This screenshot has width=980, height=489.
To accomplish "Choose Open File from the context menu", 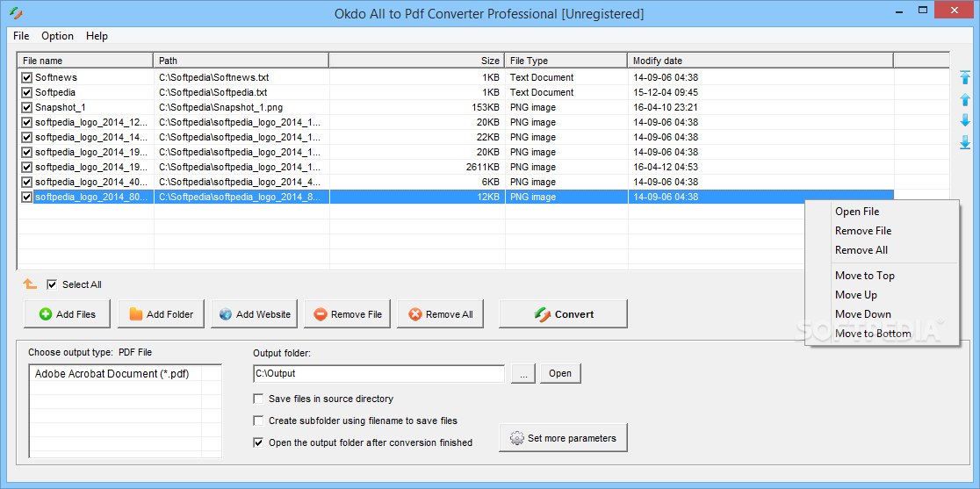I will [857, 212].
